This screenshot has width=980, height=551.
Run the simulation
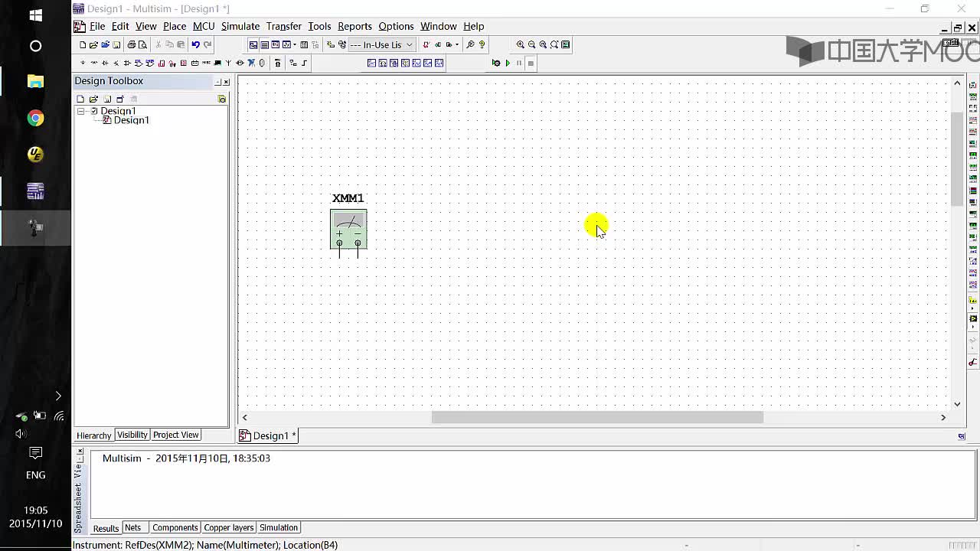pyautogui.click(x=508, y=63)
